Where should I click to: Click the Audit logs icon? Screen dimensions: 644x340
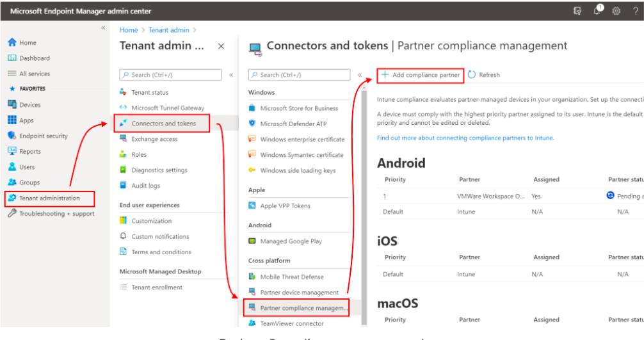click(x=123, y=185)
